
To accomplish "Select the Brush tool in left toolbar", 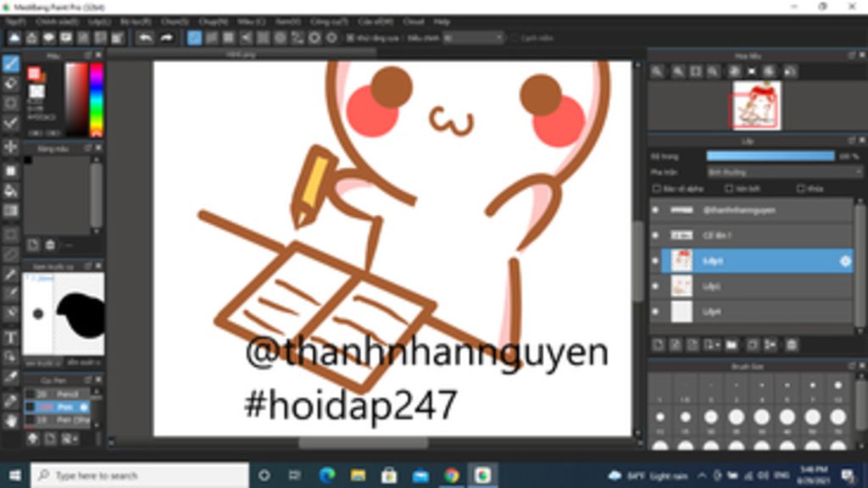I will point(10,63).
